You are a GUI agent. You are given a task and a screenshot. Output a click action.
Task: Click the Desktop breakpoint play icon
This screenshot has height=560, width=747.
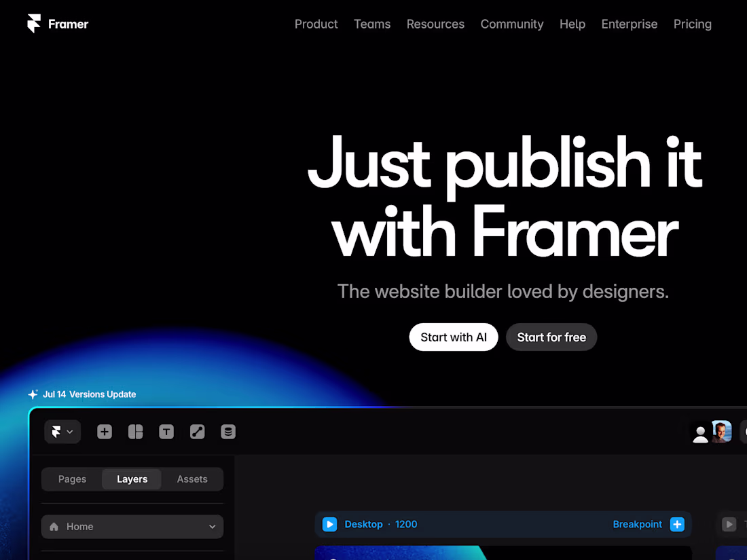pyautogui.click(x=329, y=524)
